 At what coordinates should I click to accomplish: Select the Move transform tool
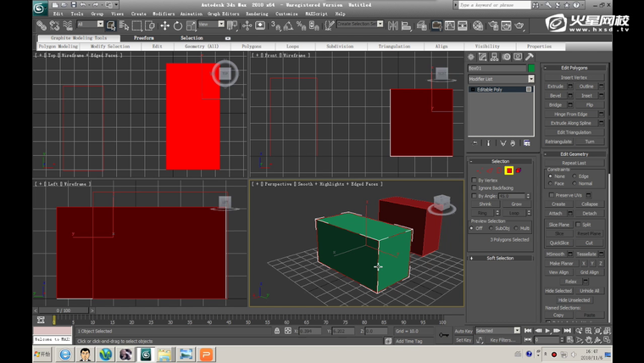point(165,25)
